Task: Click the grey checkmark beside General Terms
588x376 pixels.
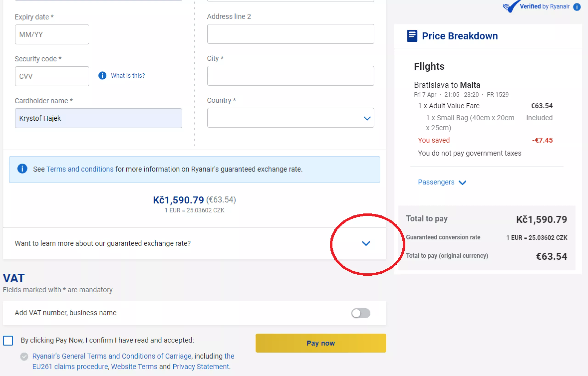Action: point(24,357)
